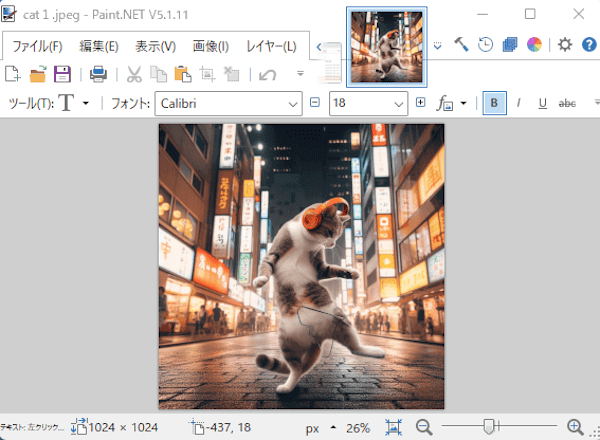
Task: Open the px units dropdown
Action: pos(321,428)
